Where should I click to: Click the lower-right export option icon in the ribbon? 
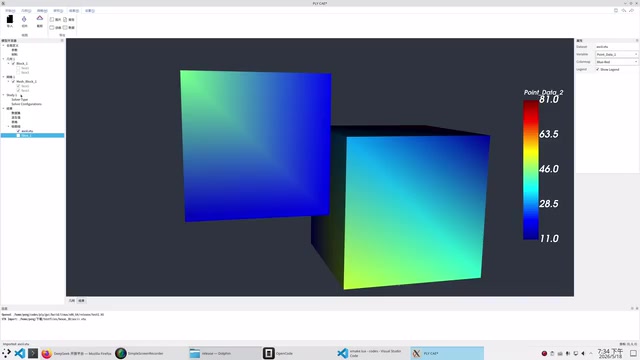pos(65,27)
